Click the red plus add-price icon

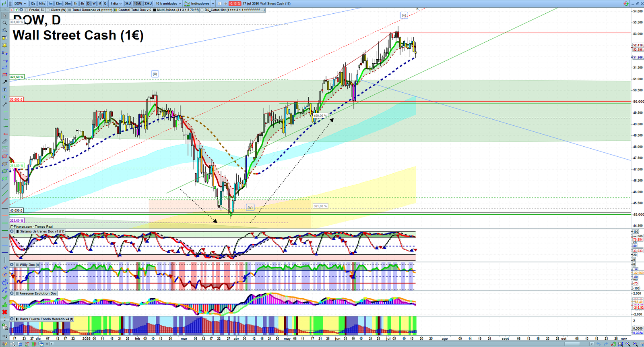pos(12,10)
